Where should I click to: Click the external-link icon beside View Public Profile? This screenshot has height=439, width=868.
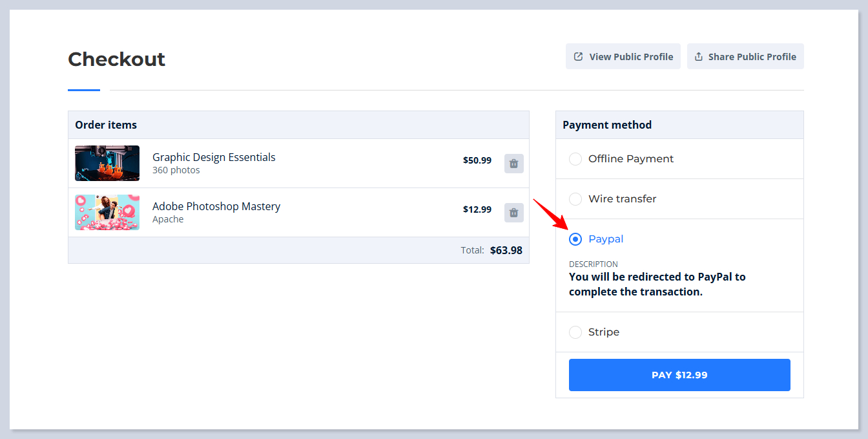click(579, 57)
